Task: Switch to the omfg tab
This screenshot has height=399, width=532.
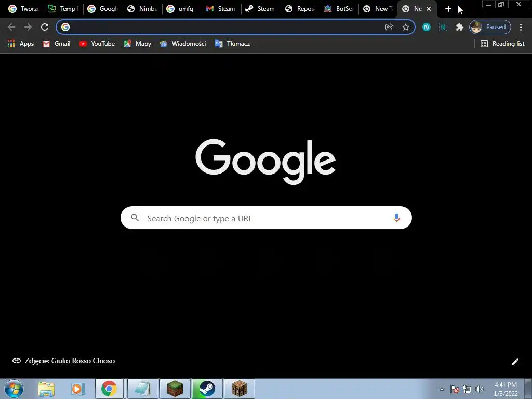Action: 181,9
